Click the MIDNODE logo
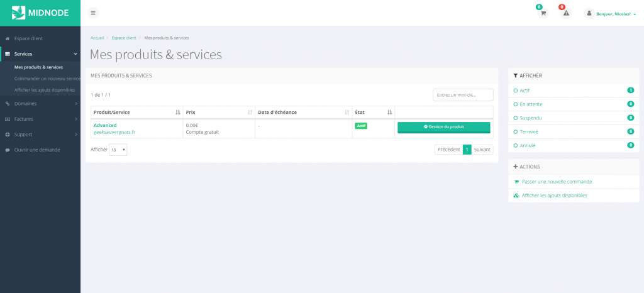 (x=40, y=13)
